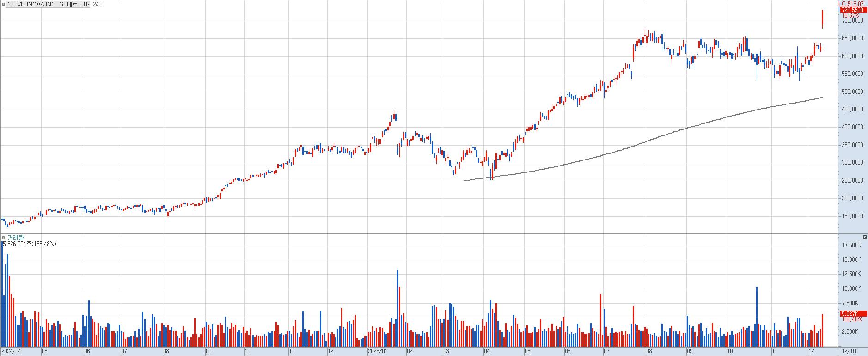This screenshot has width=868, height=356.
Task: Click the 05 month label after 2024/04
Action: 45,351
